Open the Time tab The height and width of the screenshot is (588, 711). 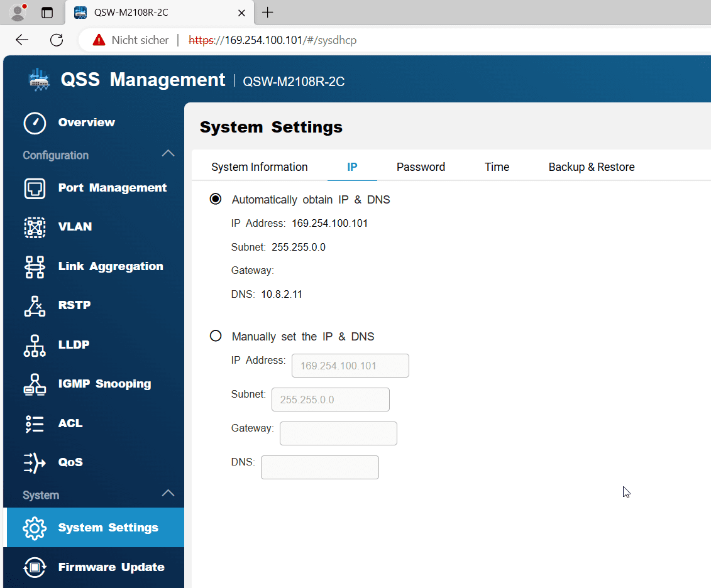pyautogui.click(x=497, y=167)
